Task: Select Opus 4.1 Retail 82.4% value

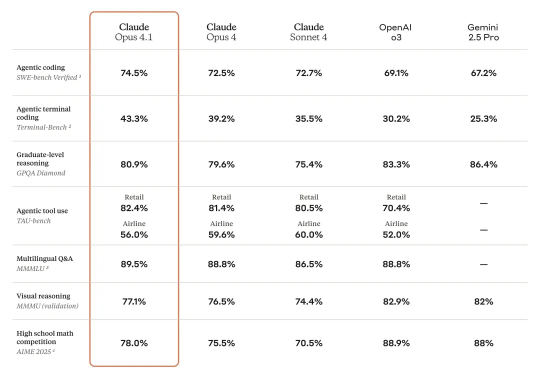Action: 134,208
